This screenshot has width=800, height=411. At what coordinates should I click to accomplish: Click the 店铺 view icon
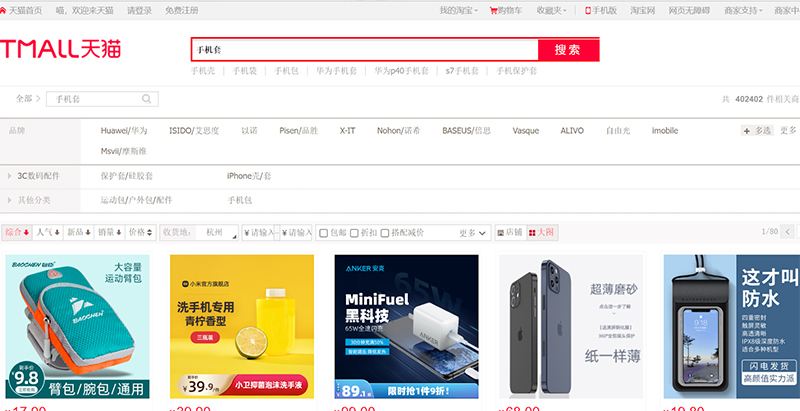pyautogui.click(x=501, y=233)
